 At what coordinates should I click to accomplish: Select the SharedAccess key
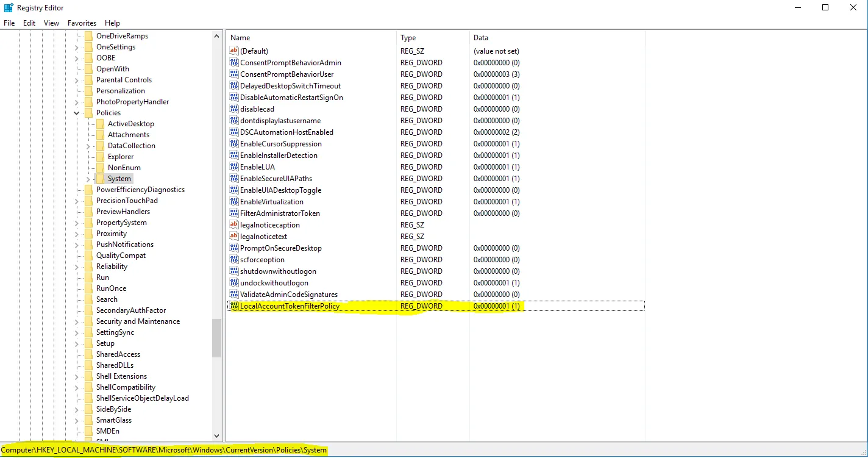click(118, 354)
